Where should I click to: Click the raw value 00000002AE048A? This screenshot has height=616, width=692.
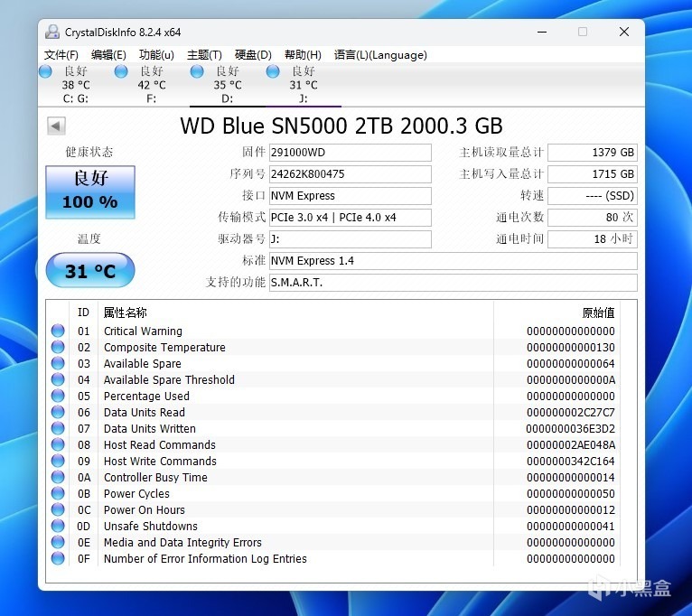point(571,444)
